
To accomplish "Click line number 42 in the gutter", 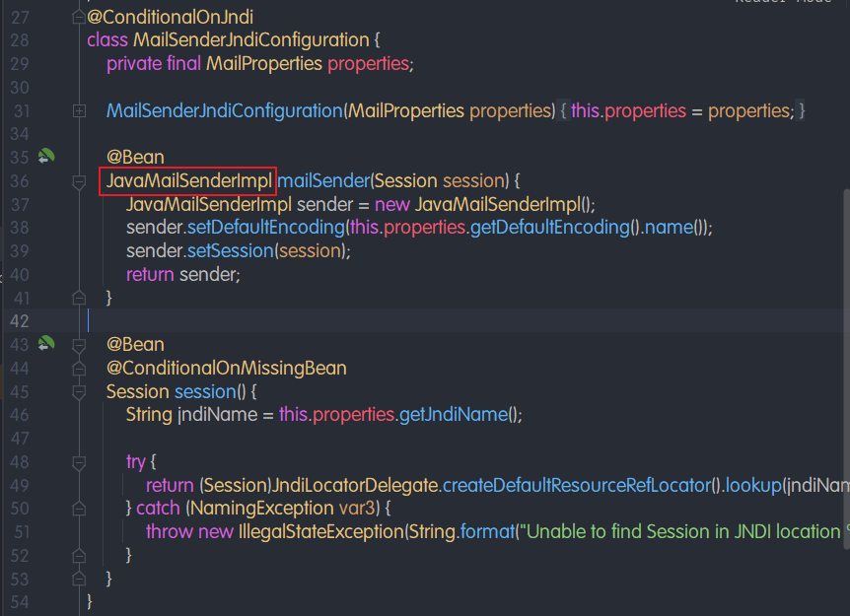I will [x=18, y=321].
